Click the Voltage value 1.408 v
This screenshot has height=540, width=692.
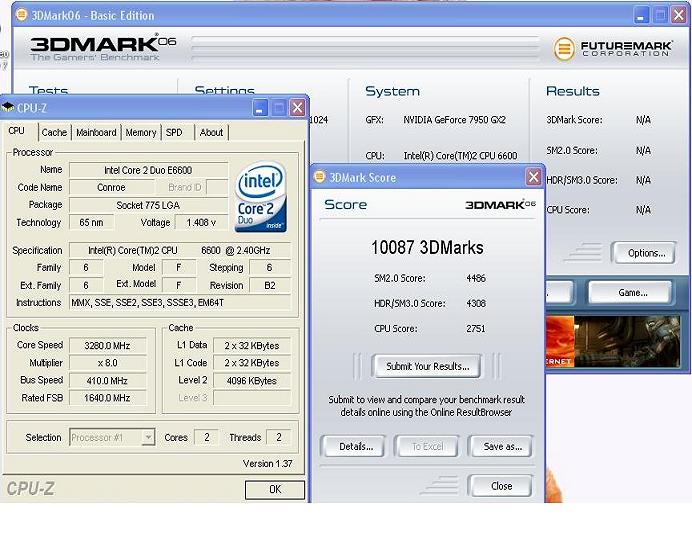(x=201, y=222)
